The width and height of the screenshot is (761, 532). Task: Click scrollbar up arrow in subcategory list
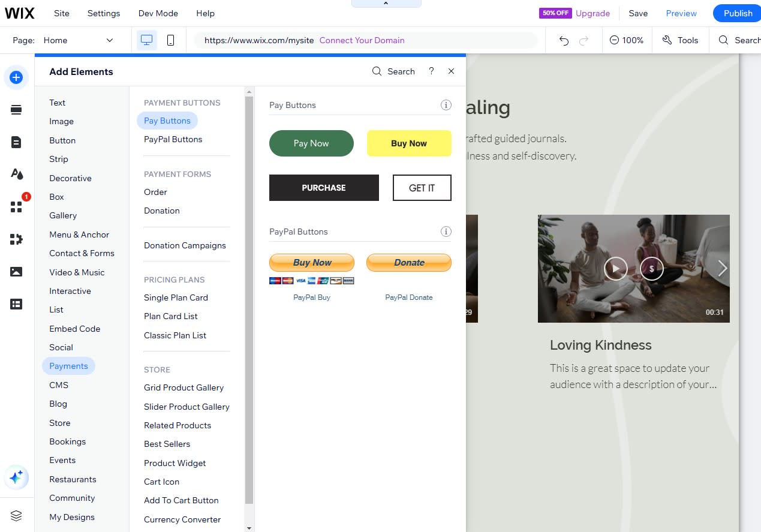[249, 91]
